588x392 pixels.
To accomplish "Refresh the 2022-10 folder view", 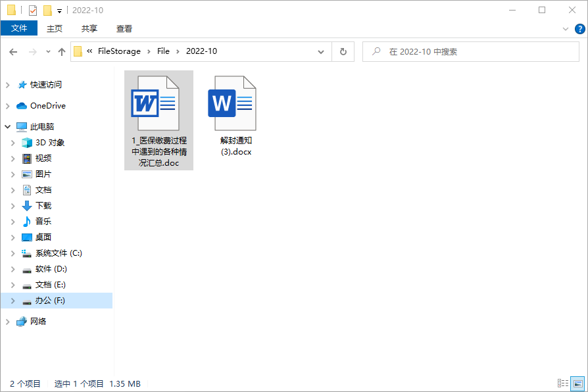I will (343, 51).
